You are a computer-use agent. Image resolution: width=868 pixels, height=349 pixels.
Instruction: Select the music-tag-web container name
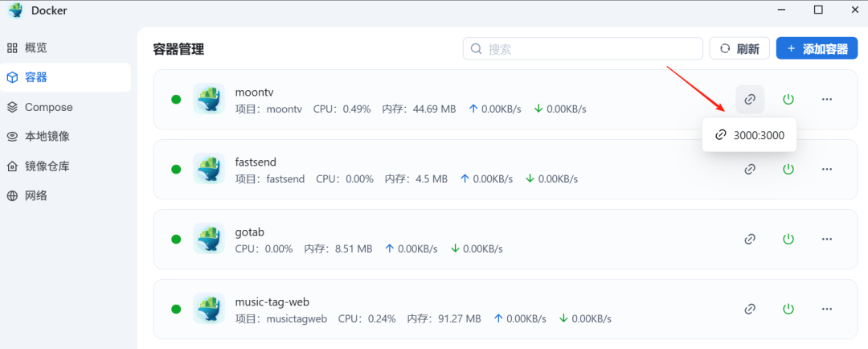(272, 302)
